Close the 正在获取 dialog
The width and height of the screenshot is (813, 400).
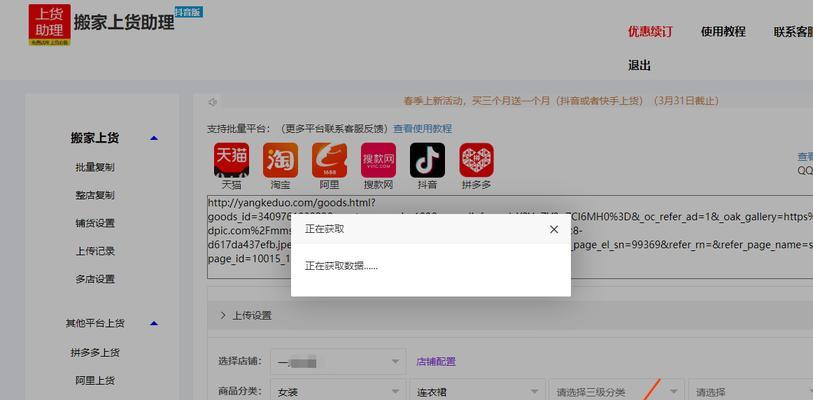pyautogui.click(x=554, y=229)
